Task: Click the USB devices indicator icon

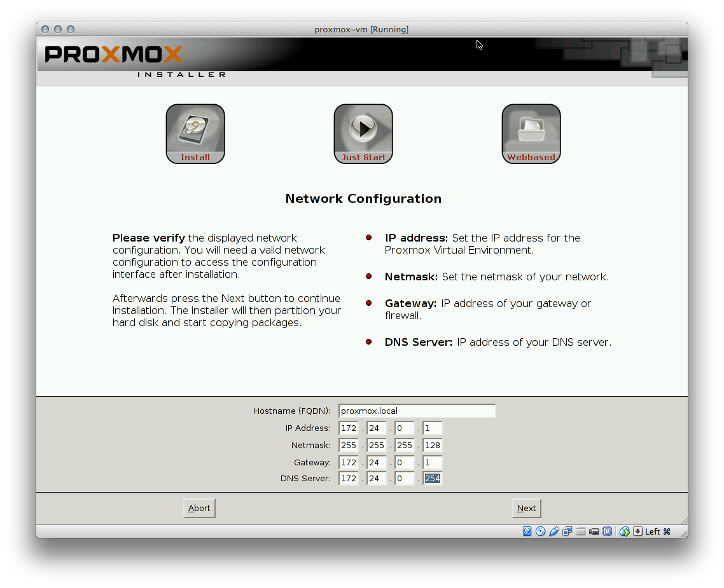Action: 553,531
